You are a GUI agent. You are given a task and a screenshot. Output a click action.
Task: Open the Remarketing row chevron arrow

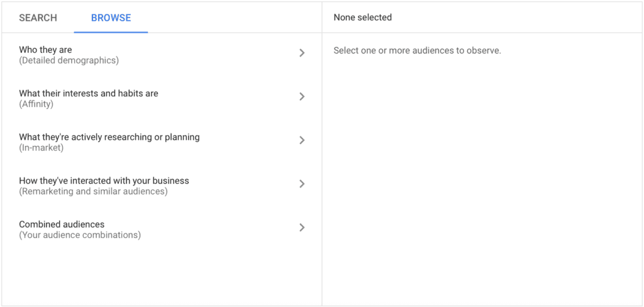[x=302, y=184]
